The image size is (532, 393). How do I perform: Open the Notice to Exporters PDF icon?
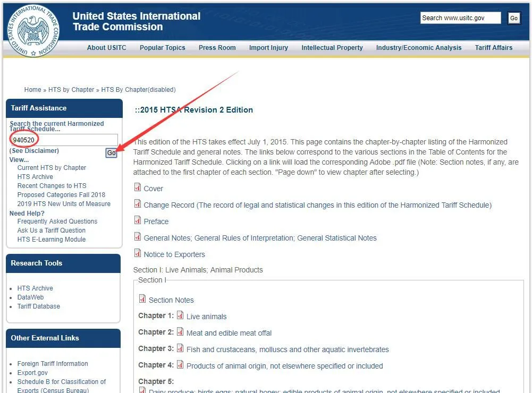(x=138, y=253)
